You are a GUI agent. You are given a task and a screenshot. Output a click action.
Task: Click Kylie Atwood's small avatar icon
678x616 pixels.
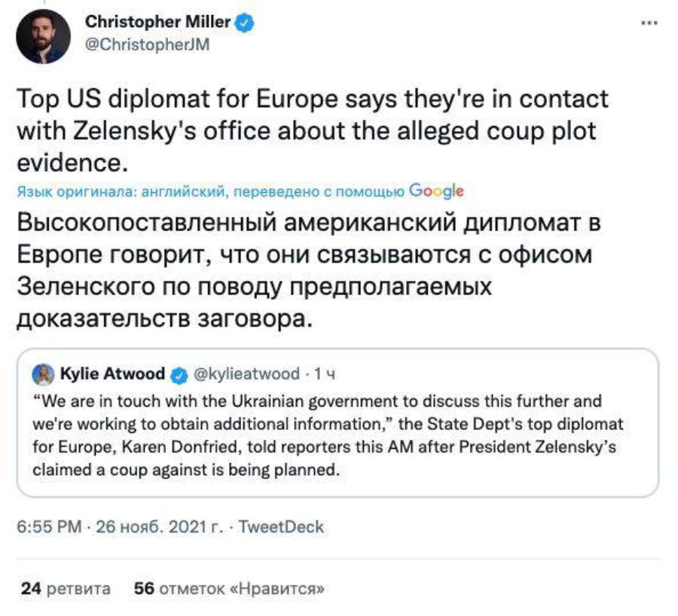pos(44,374)
